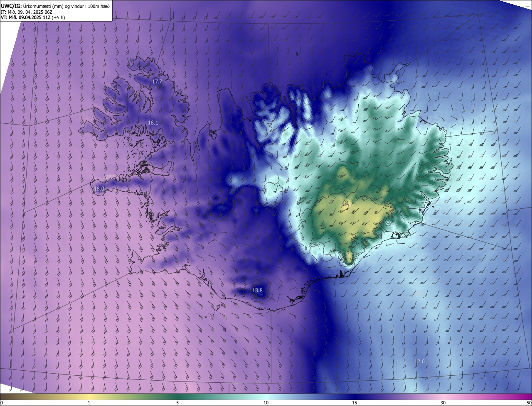Click the 15 tick on the color scale
Viewport: 532px width, 406px height.
pos(355,403)
